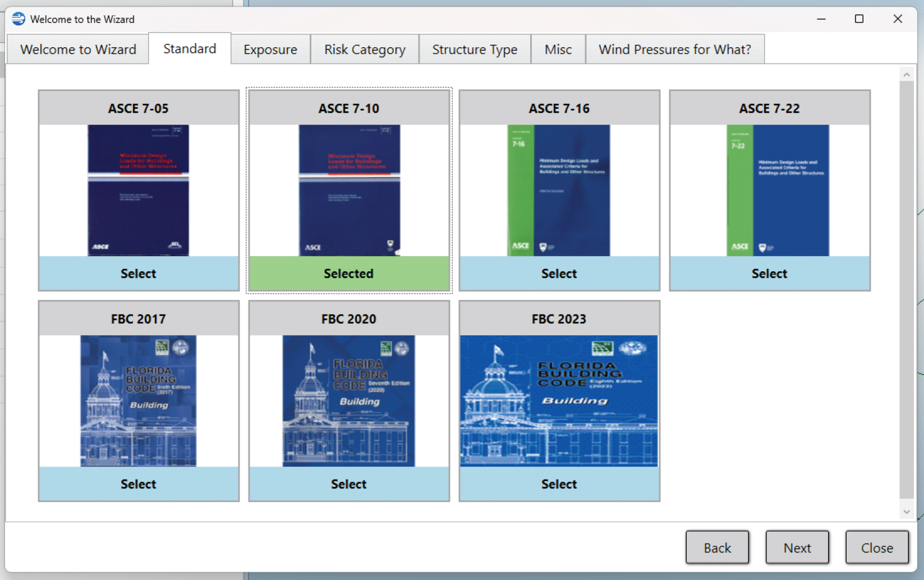Image resolution: width=924 pixels, height=580 pixels.
Task: Click the ASCE 7-22 book cover image
Action: click(x=777, y=190)
